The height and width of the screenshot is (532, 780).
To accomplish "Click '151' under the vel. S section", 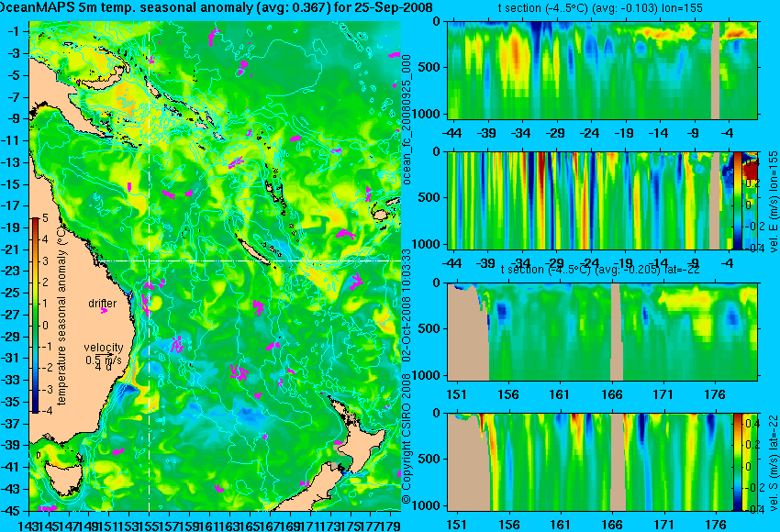I will pos(456,525).
